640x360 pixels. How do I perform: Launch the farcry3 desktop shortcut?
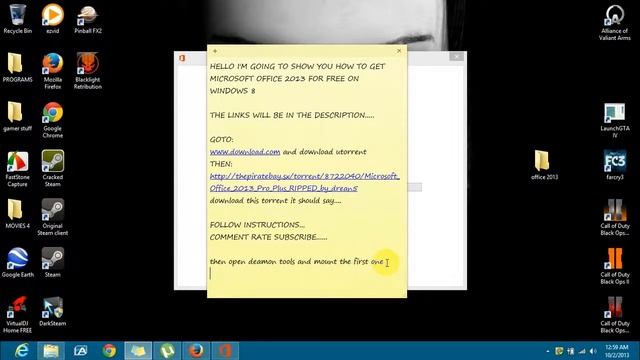pyautogui.click(x=615, y=165)
